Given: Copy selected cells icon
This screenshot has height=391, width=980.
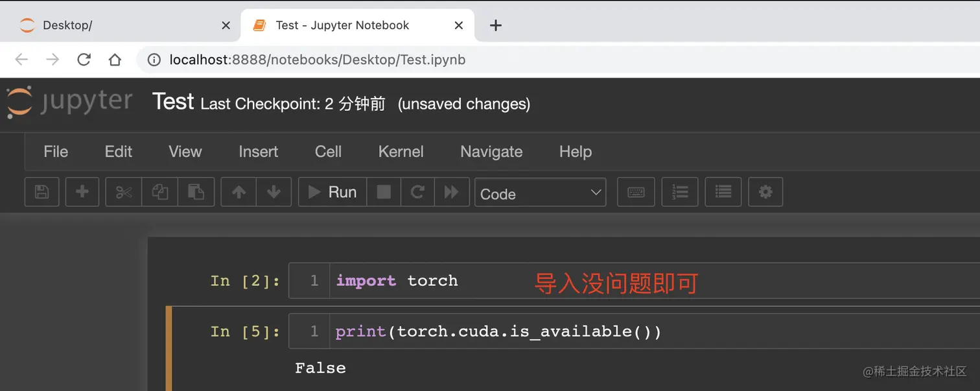Looking at the screenshot, I should [159, 192].
